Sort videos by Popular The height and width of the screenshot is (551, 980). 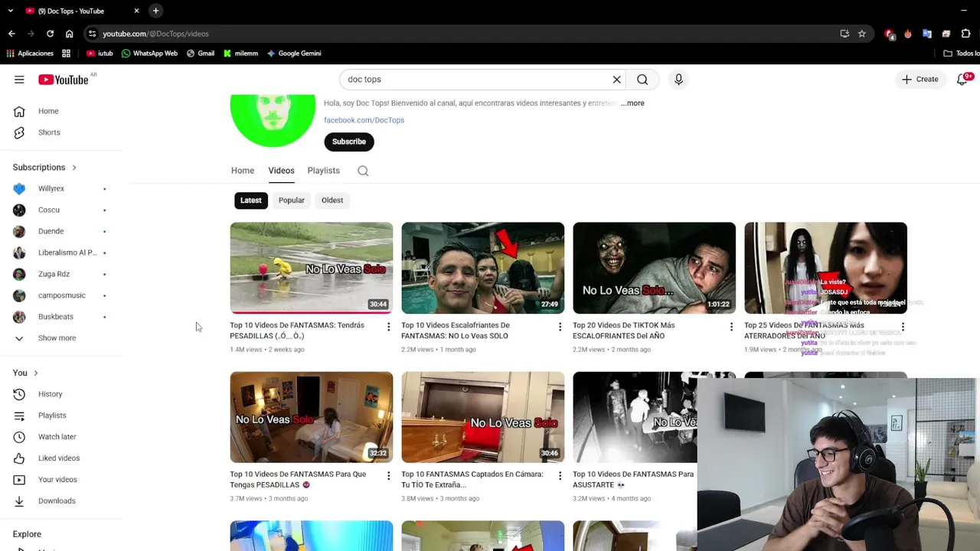[291, 201]
